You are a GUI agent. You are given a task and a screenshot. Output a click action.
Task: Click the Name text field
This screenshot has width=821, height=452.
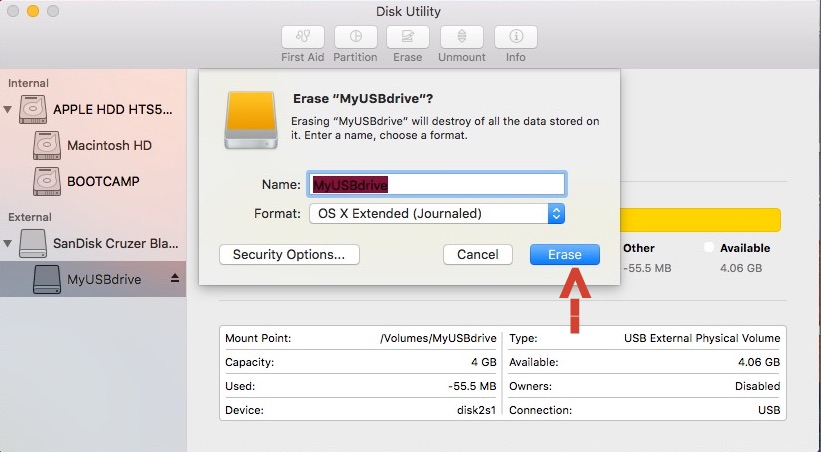point(436,184)
